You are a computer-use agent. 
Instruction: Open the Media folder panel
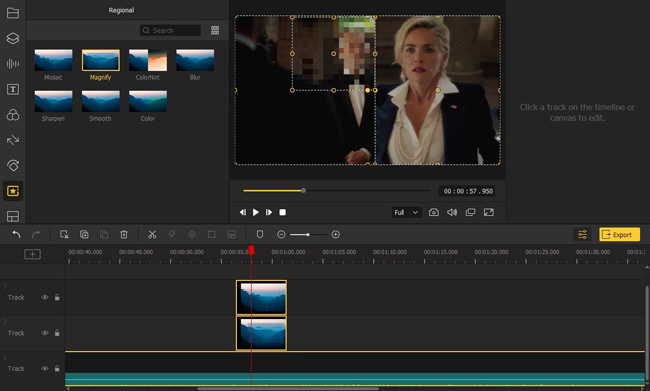13,13
